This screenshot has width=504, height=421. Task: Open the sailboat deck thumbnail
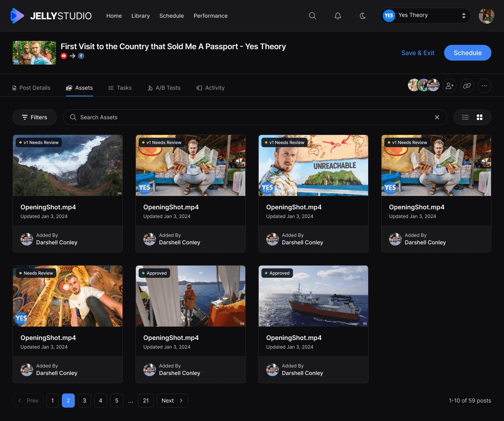191,296
